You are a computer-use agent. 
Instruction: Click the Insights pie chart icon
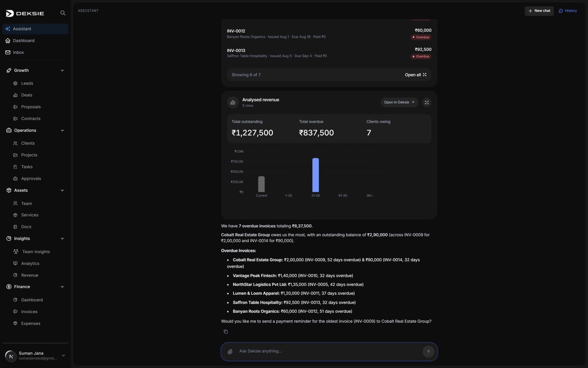pyautogui.click(x=9, y=238)
